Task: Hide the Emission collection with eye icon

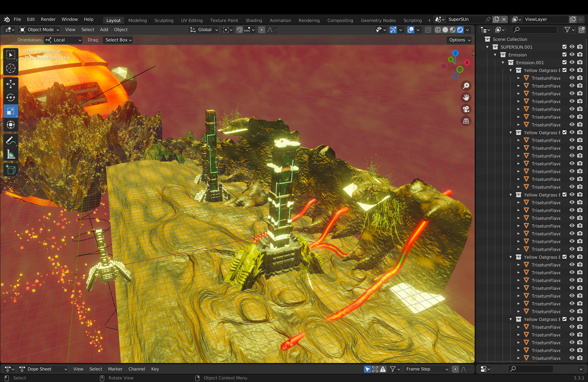Action: [x=572, y=55]
